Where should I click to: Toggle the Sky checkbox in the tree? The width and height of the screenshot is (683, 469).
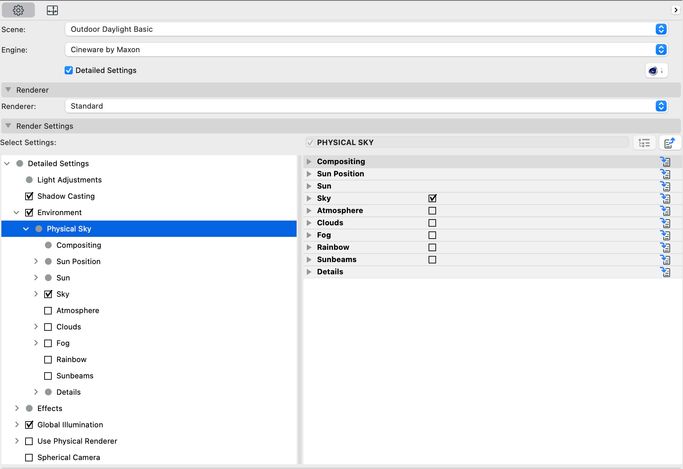(x=48, y=294)
